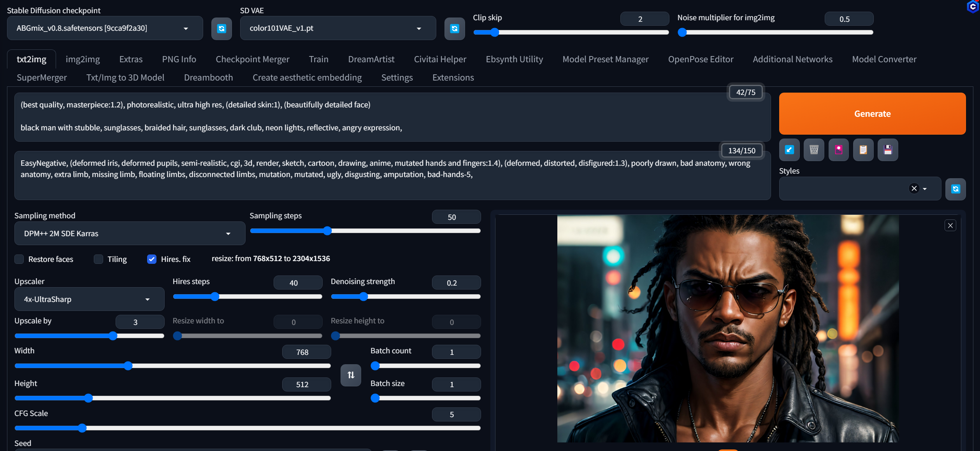Click the clipboard apply-styles icon
The height and width of the screenshot is (451, 980).
point(863,150)
